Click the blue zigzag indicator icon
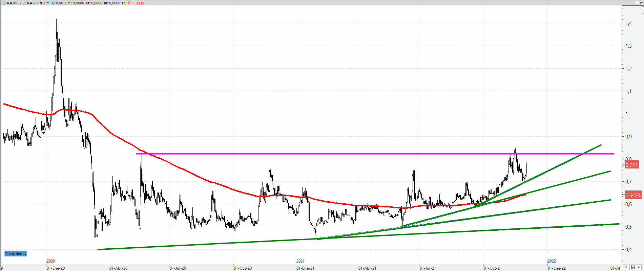This screenshot has width=644, height=271. pyautogui.click(x=626, y=268)
